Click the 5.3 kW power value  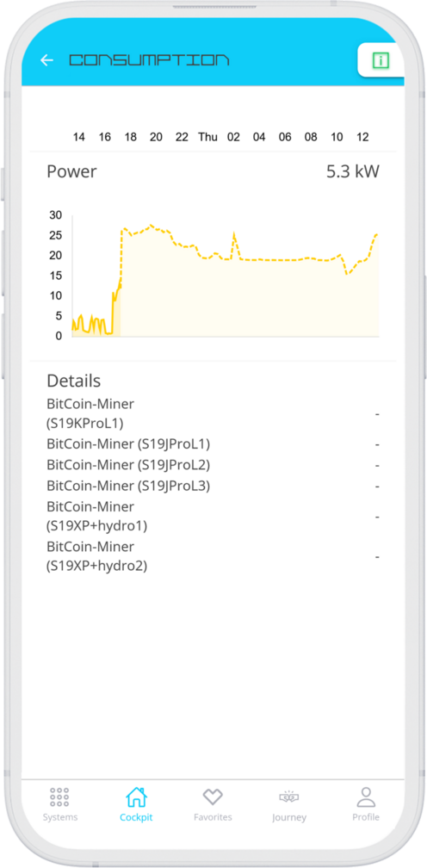(353, 171)
